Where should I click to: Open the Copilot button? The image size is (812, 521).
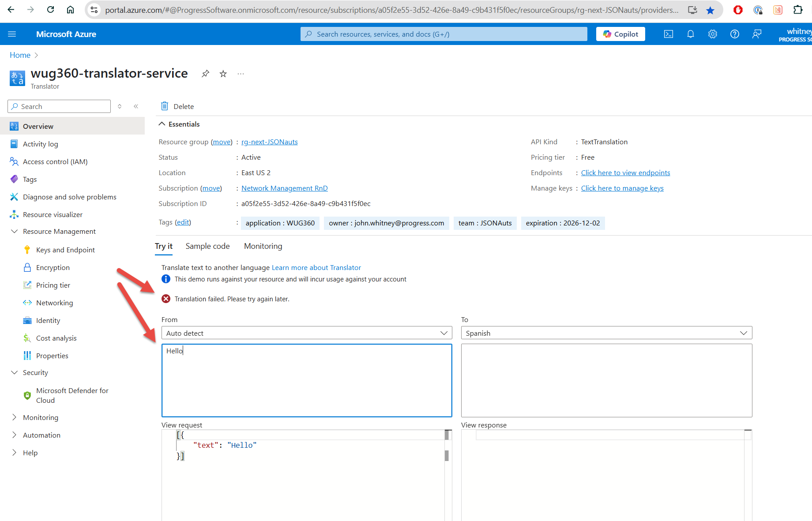(620, 34)
